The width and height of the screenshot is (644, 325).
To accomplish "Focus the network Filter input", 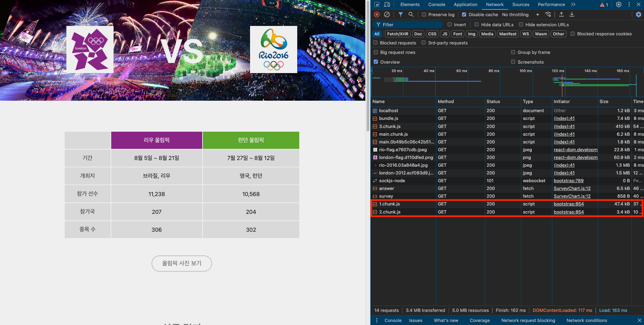I will pos(408,25).
